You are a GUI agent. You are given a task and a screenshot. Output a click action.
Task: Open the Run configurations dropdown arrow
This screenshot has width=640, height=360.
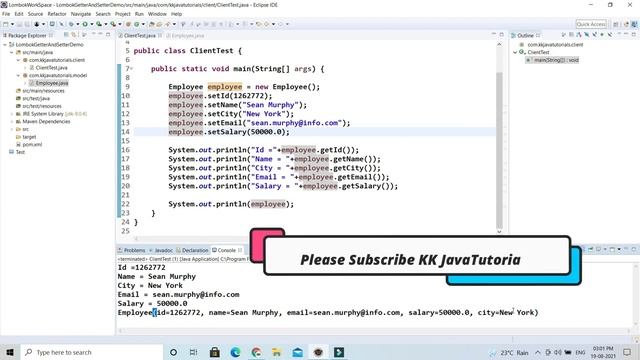pos(91,24)
